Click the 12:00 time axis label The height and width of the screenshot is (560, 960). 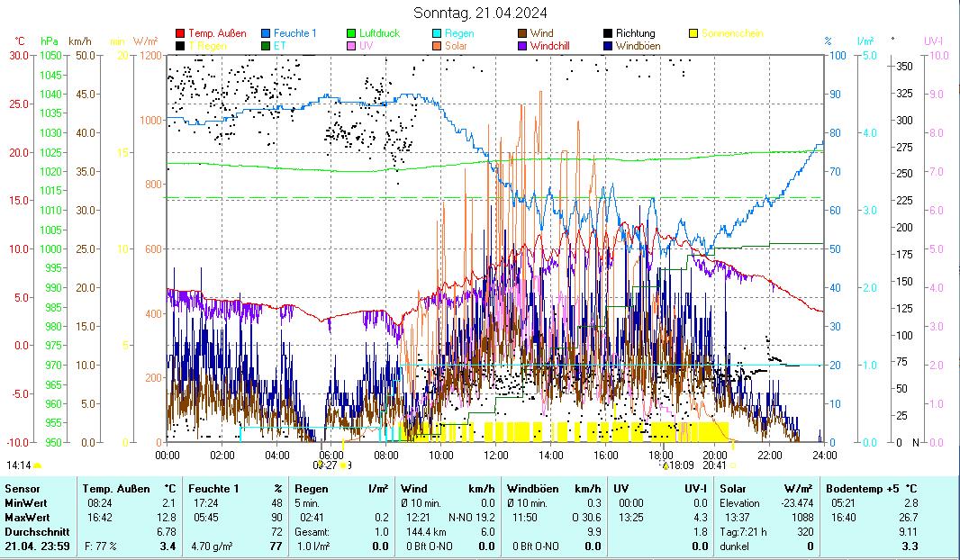pos(496,455)
